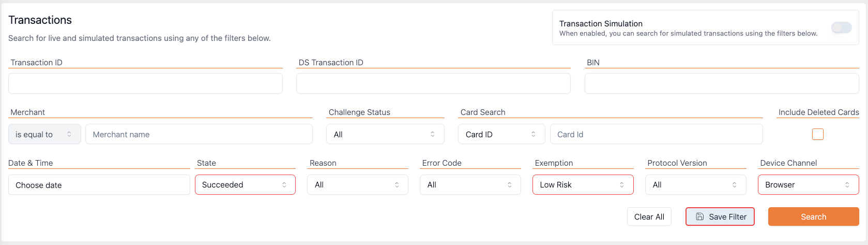Image resolution: width=868 pixels, height=245 pixels.
Task: Click the Merchant name text box
Action: click(x=199, y=134)
